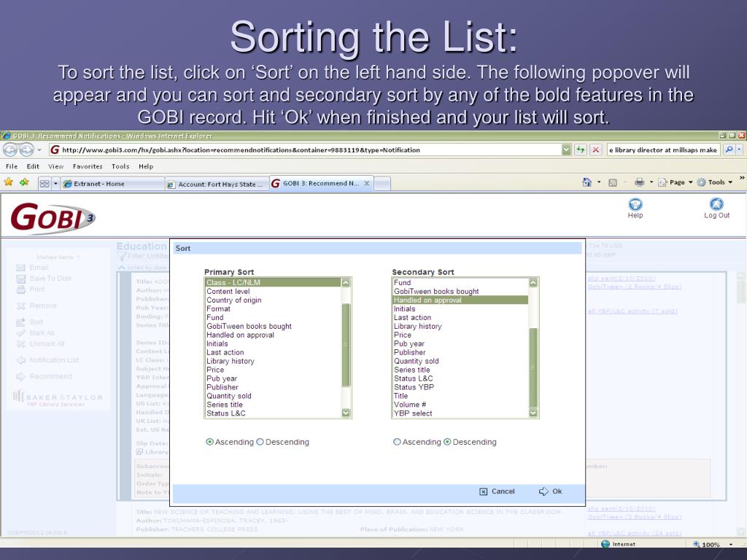The height and width of the screenshot is (560, 747).
Task: Open the Tools toolbar dropdown
Action: click(729, 182)
